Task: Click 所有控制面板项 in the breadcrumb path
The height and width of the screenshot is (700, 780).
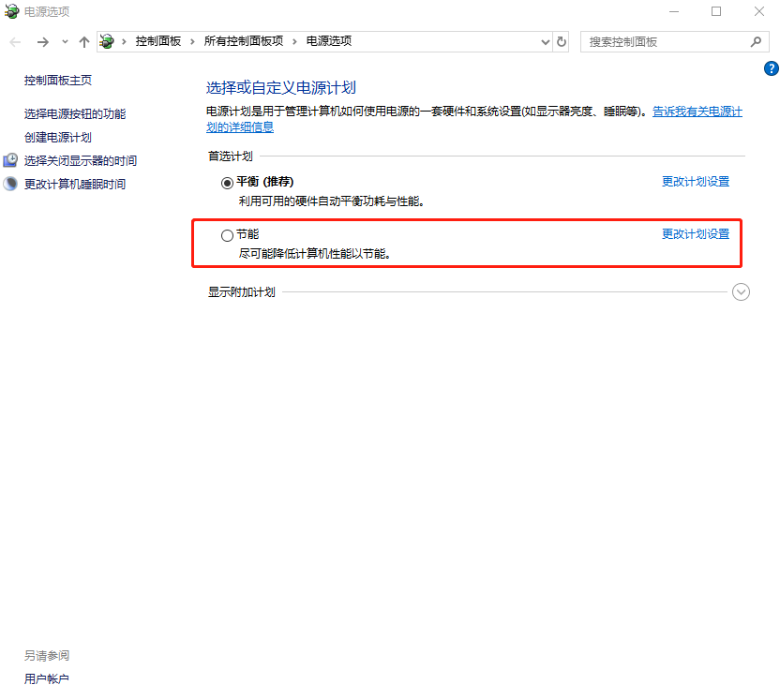Action: pos(243,42)
